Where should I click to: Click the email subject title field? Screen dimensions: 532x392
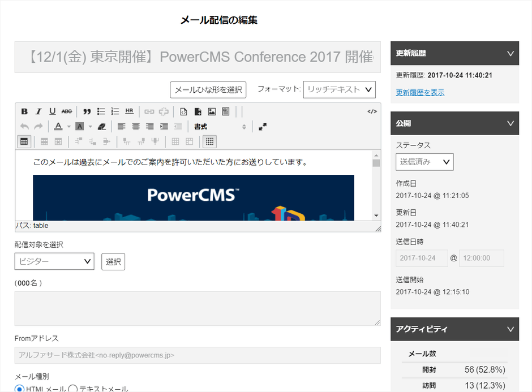pyautogui.click(x=198, y=57)
